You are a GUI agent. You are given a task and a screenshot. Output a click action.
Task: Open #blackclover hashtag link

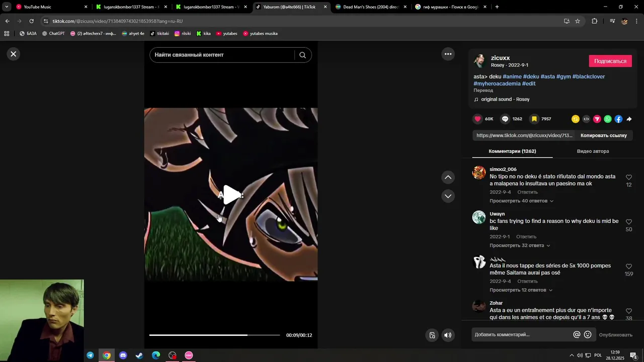[x=588, y=76]
